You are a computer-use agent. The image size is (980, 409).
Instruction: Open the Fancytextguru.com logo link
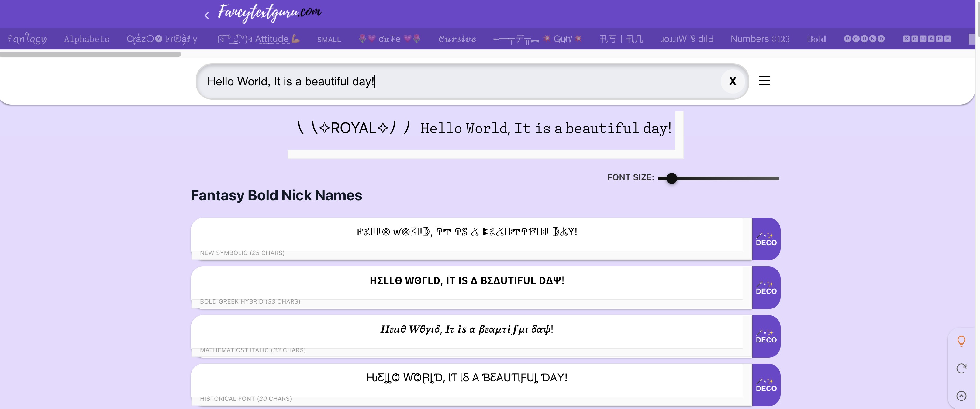tap(269, 13)
